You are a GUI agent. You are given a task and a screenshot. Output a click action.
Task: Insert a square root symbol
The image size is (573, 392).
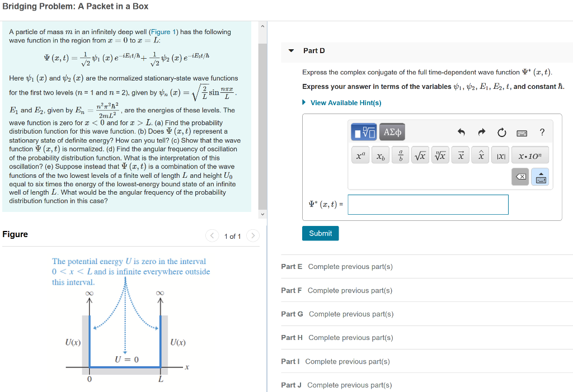pos(420,155)
